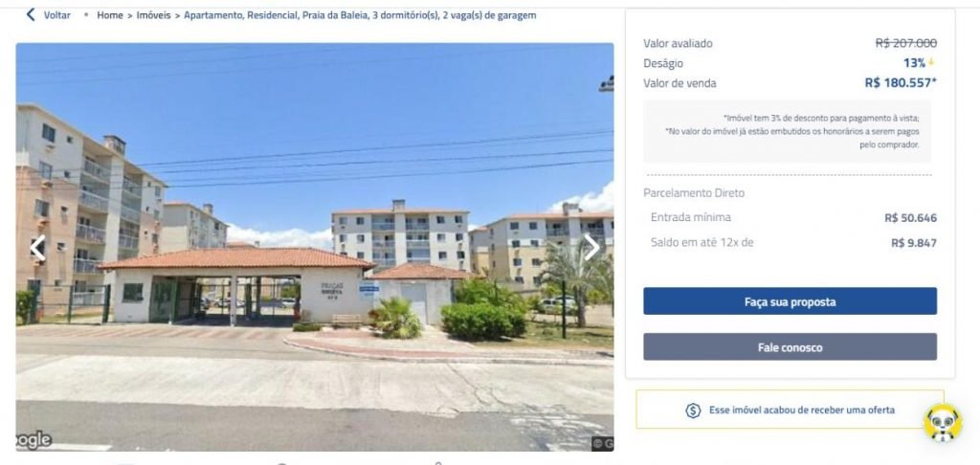Screen dimensions: 980x465
Task: Contact support with Fale conosco button
Action: pyautogui.click(x=790, y=347)
